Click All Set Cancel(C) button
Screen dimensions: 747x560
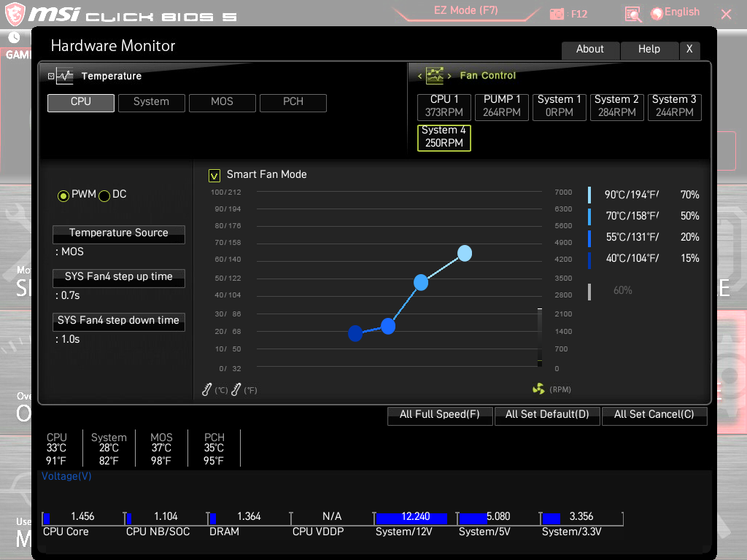654,416
